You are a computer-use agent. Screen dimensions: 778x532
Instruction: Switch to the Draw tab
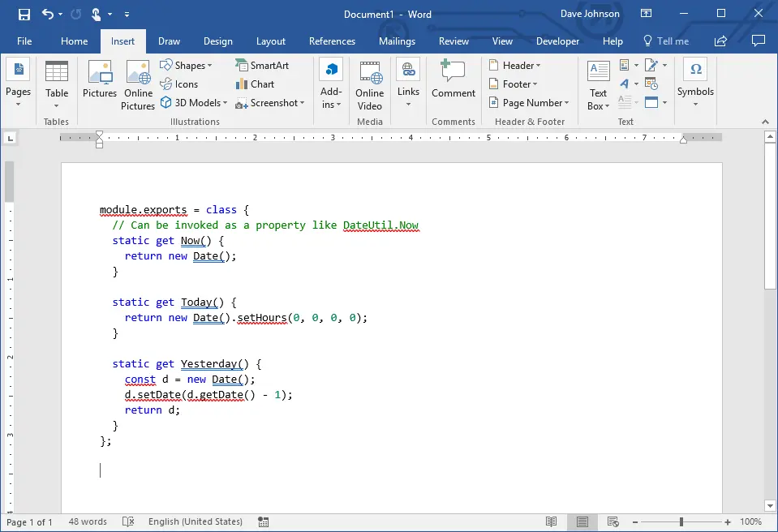pyautogui.click(x=169, y=41)
